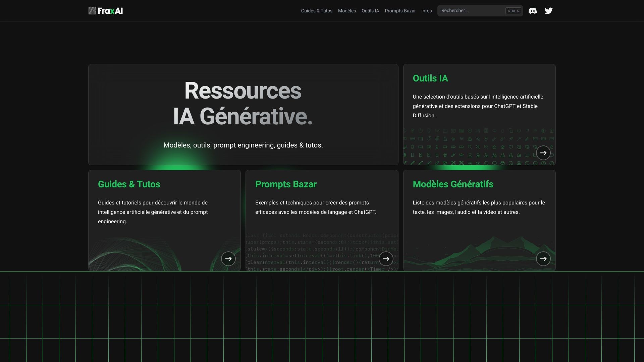
Task: Open the Discord icon in header
Action: point(532,11)
